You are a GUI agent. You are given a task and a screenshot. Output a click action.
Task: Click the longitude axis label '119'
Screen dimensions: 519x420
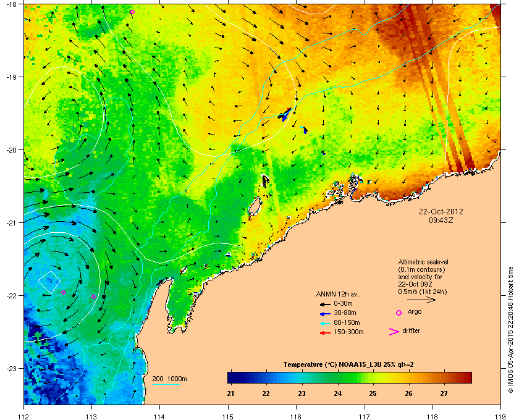500,416
